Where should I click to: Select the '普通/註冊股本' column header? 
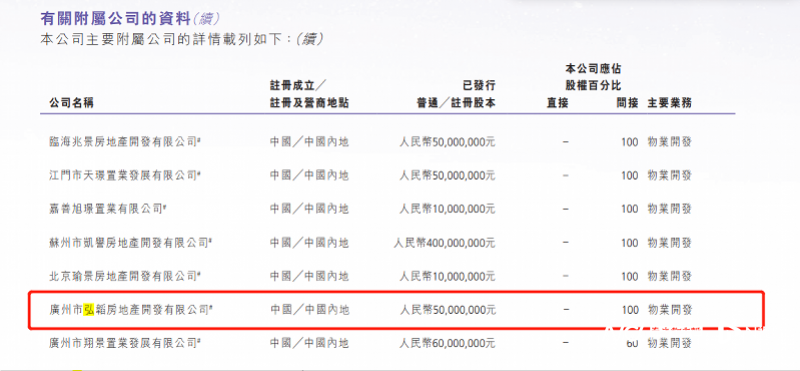456,103
